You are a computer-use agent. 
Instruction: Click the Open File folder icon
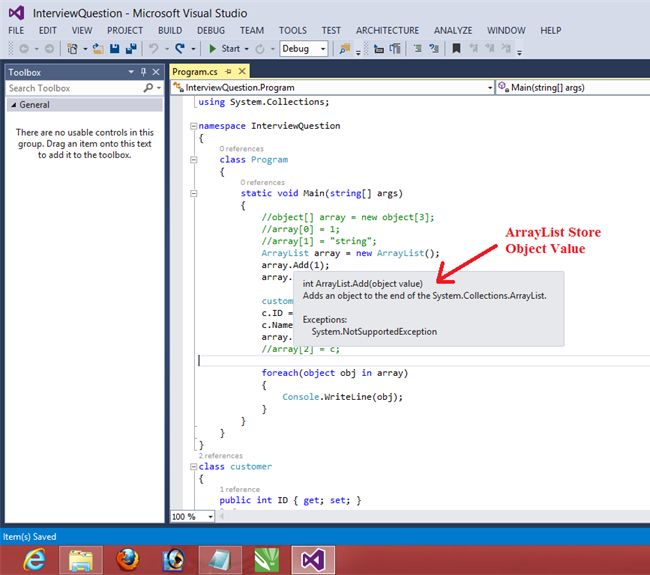[100, 48]
